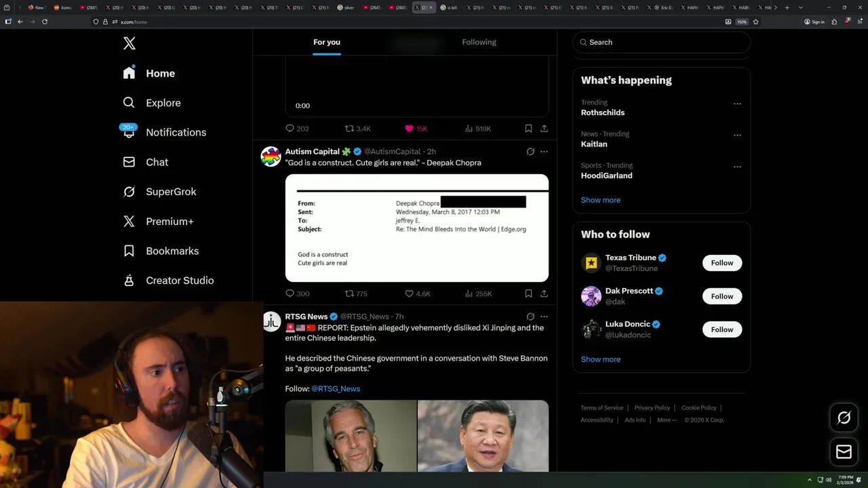Follow the @RTSG_News mention link

[x=336, y=388]
